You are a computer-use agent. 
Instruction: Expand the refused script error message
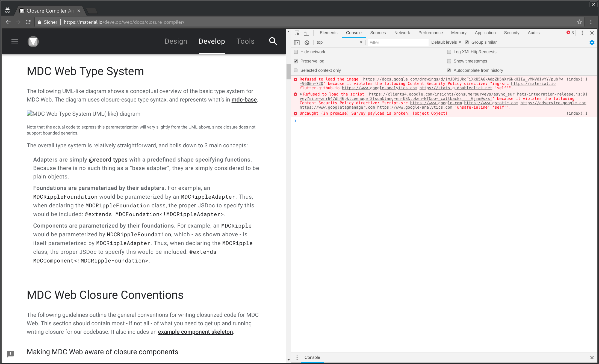(x=301, y=94)
